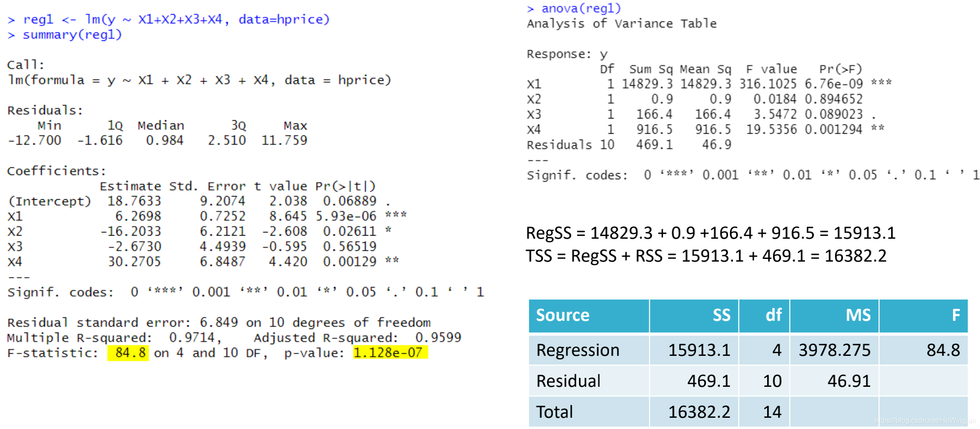Click the reg1 <- lm(...) command line
Viewport: 980px width, 429px height.
tap(169, 19)
